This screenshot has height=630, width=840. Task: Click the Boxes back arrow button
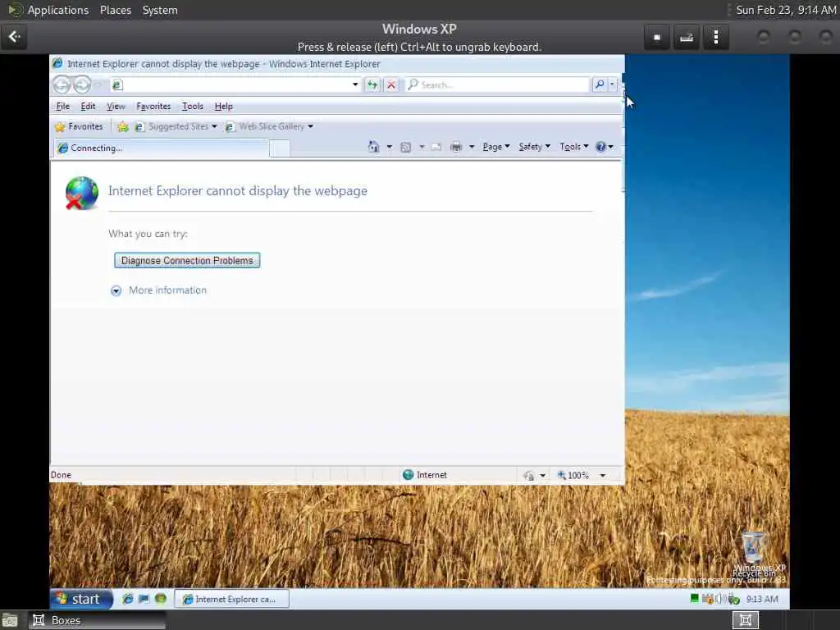(x=14, y=37)
